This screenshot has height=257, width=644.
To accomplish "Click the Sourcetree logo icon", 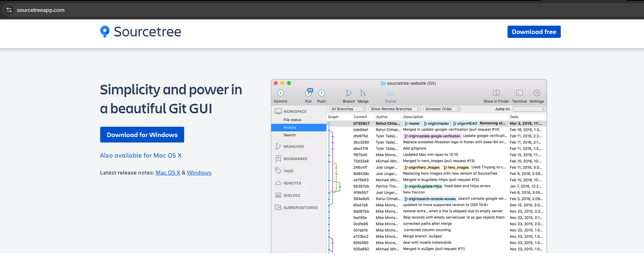I will coord(105,32).
